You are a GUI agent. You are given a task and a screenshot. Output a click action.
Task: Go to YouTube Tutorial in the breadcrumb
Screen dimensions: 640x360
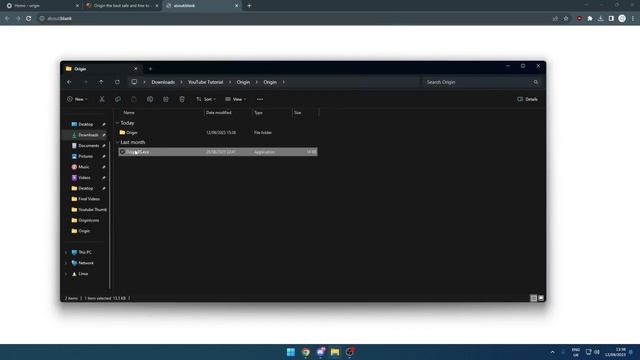tap(206, 82)
